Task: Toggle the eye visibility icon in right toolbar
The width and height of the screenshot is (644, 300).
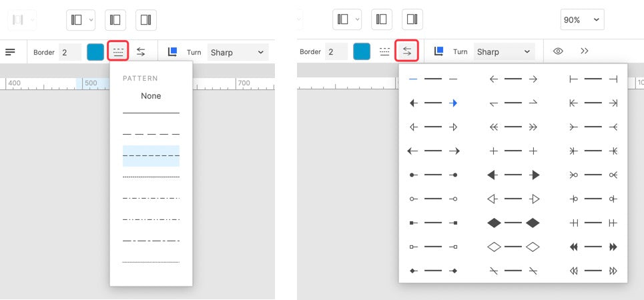Action: (x=558, y=51)
